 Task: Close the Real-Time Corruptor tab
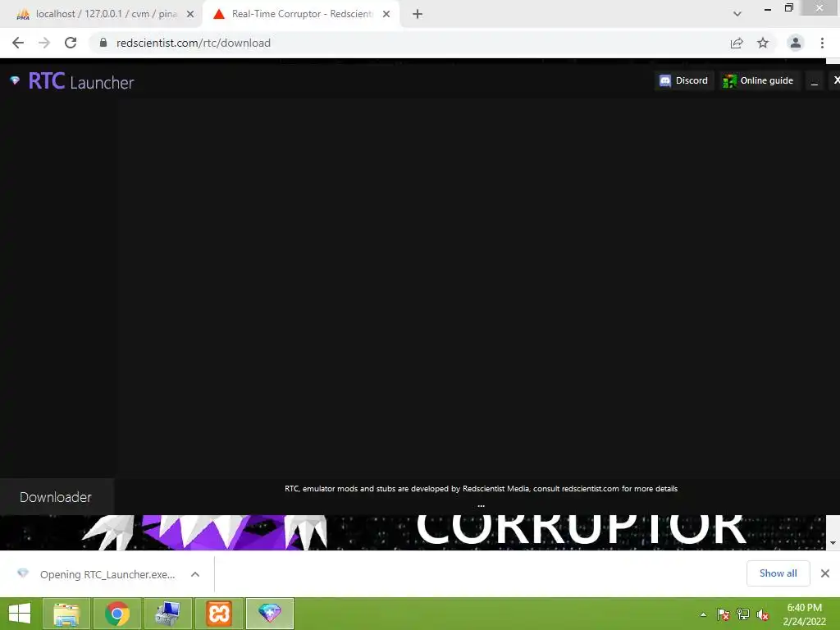point(386,14)
